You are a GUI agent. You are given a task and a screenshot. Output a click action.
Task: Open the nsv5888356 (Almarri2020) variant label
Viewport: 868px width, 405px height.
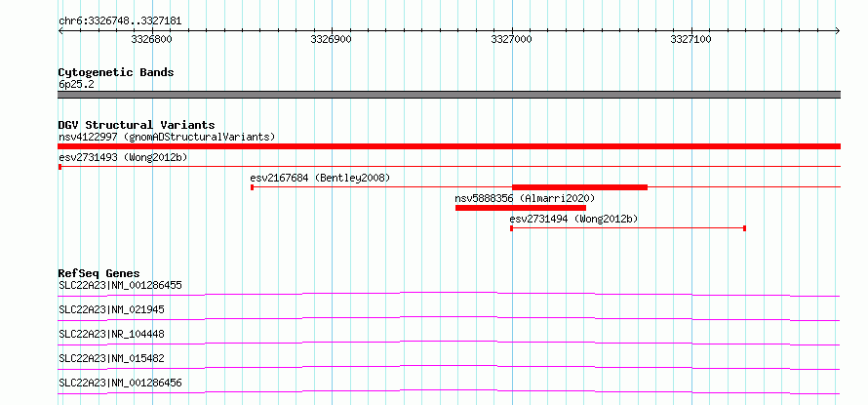click(x=525, y=198)
